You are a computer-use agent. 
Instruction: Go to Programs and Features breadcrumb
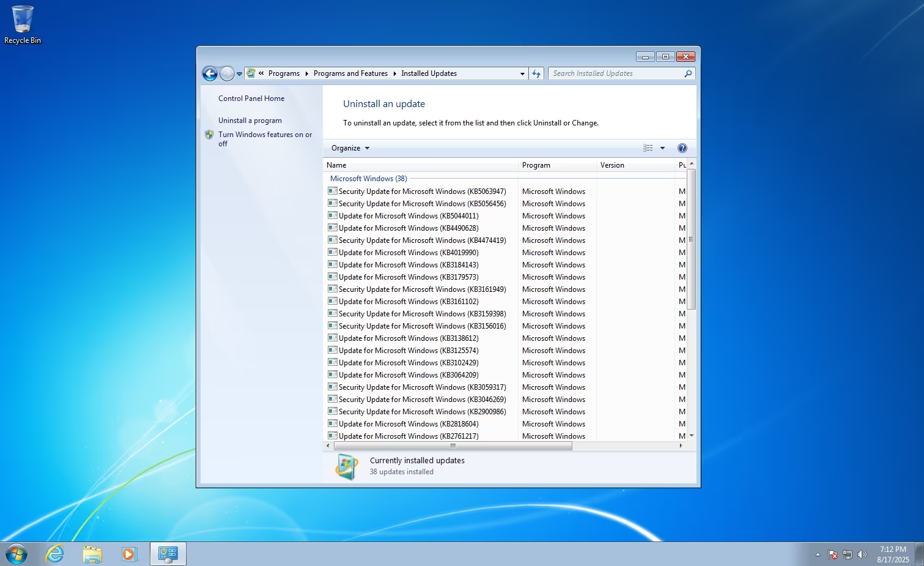point(350,73)
